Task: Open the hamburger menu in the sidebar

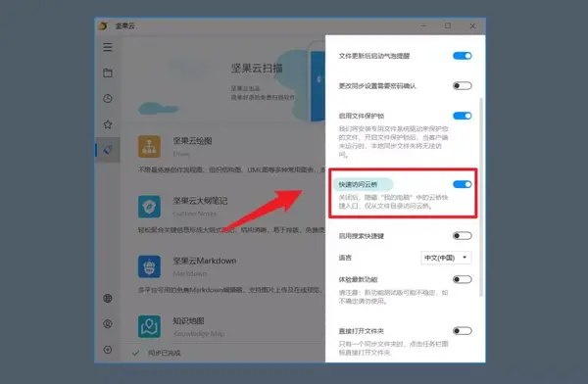Action: click(108, 47)
